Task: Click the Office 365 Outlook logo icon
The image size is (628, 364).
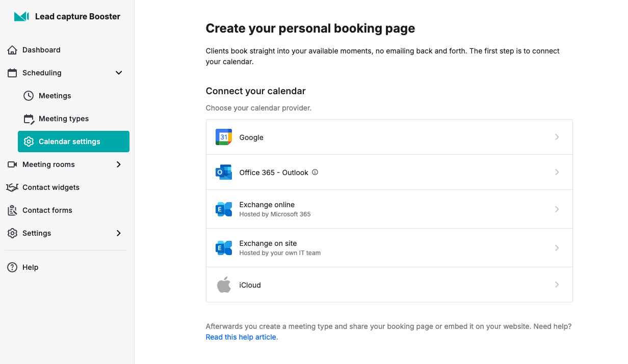Action: pyautogui.click(x=224, y=172)
